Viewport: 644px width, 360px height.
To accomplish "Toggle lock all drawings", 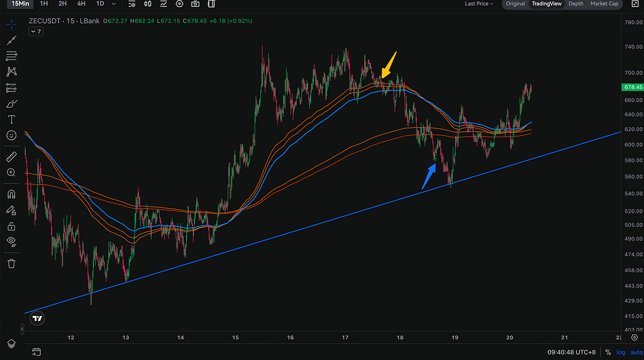I will tap(11, 226).
